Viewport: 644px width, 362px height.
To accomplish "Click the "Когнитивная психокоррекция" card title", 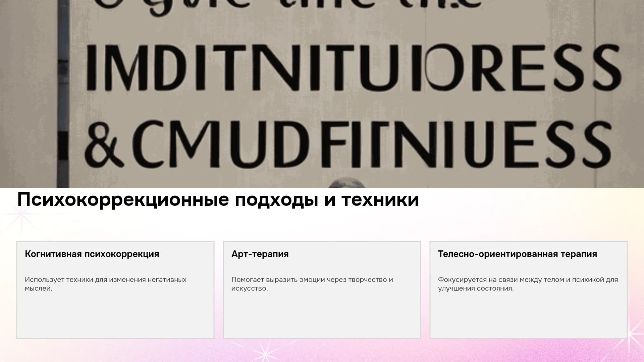I will point(92,254).
